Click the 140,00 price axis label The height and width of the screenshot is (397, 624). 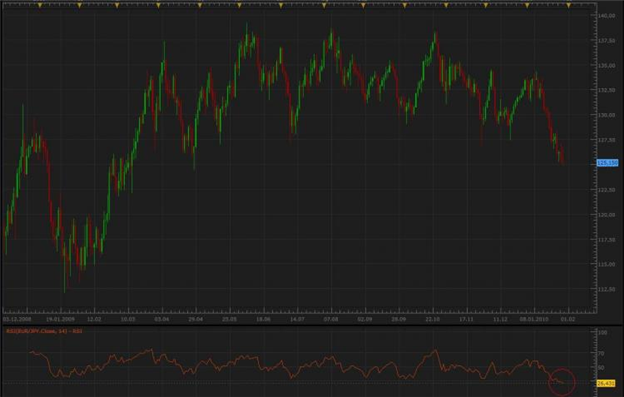click(x=606, y=16)
